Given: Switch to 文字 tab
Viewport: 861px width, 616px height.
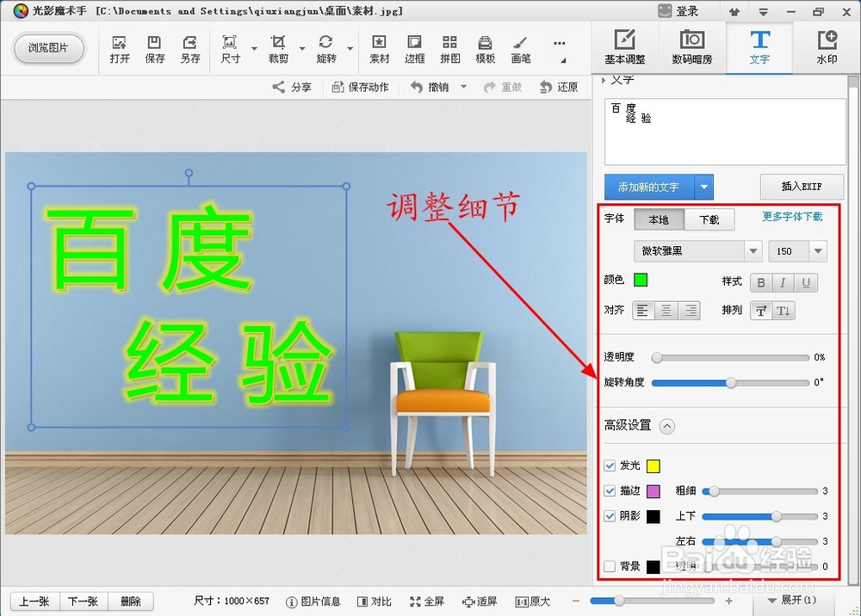Looking at the screenshot, I should pos(759,47).
